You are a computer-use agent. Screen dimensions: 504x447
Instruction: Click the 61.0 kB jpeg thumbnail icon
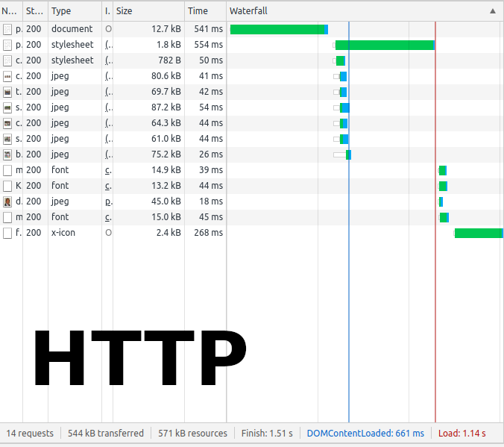(x=7, y=140)
